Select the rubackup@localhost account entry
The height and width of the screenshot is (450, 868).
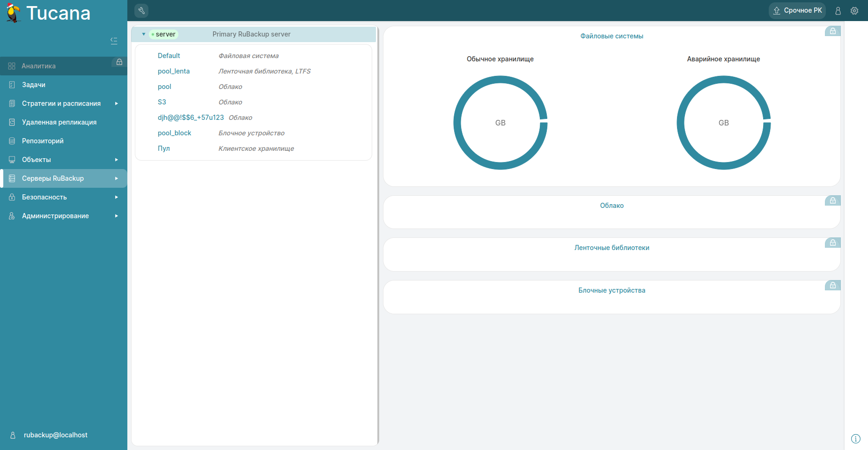(56, 435)
